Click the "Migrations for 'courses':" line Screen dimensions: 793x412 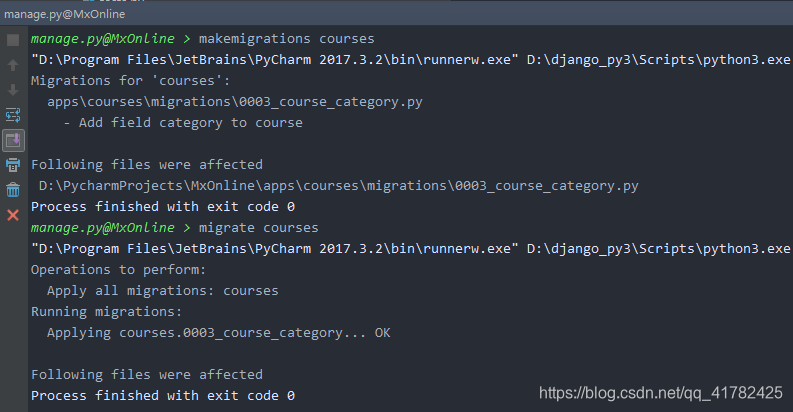(130, 81)
